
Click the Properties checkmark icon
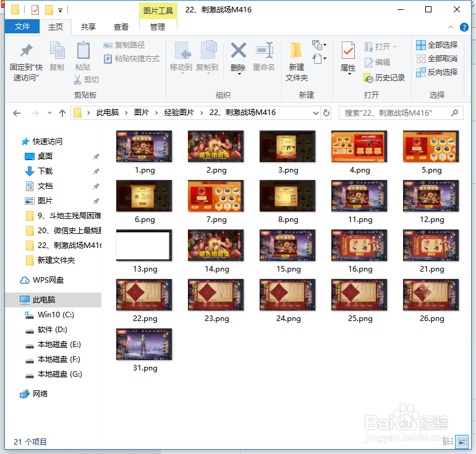point(348,50)
